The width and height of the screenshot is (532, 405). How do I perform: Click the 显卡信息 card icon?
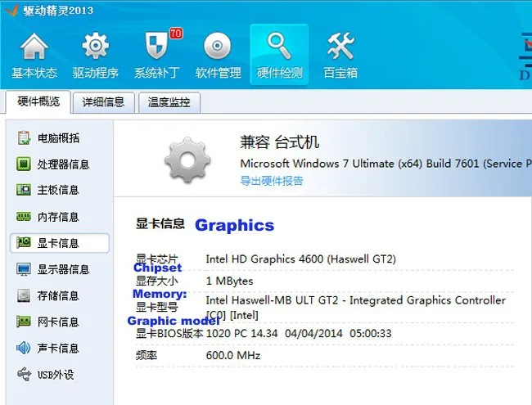pos(24,242)
